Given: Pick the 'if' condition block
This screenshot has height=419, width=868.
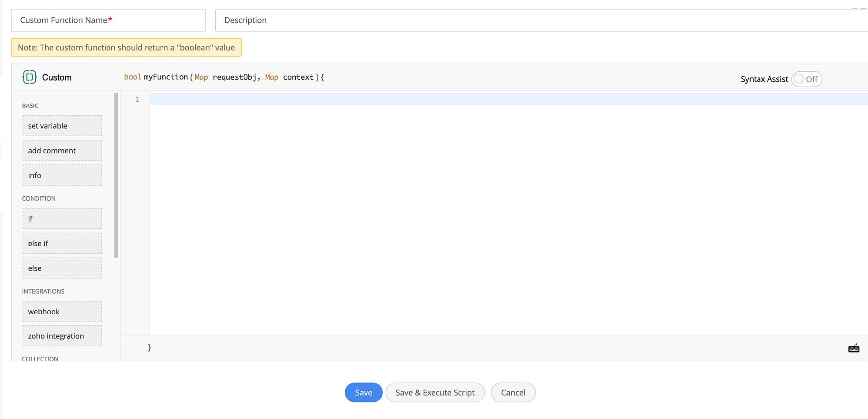Looking at the screenshot, I should pyautogui.click(x=62, y=218).
